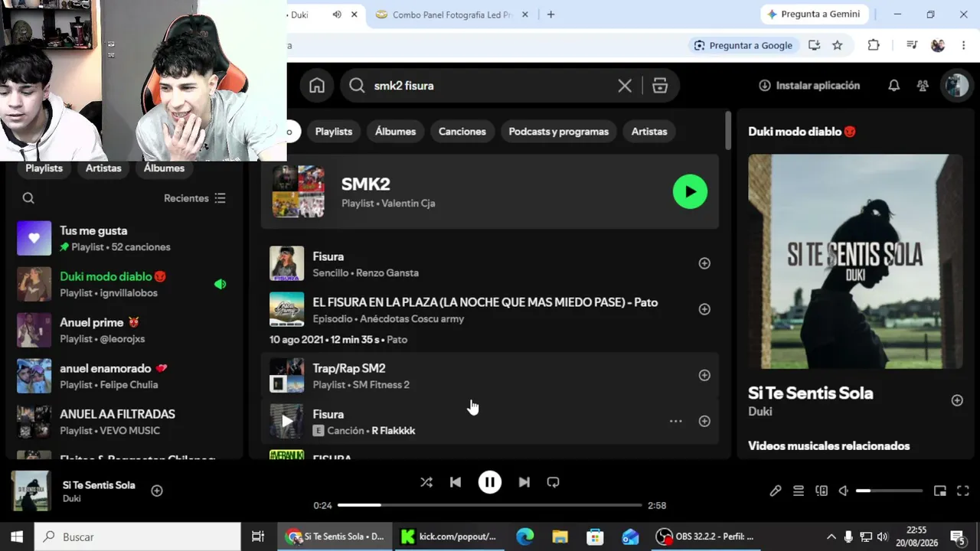Filter search results by Playlists
This screenshot has width=980, height=551.
click(334, 132)
